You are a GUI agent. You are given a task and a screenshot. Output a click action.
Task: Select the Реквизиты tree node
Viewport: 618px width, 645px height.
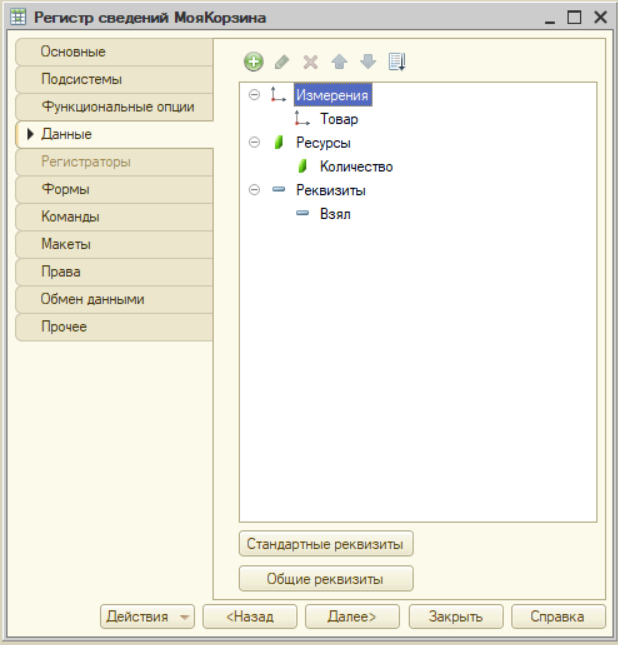331,190
